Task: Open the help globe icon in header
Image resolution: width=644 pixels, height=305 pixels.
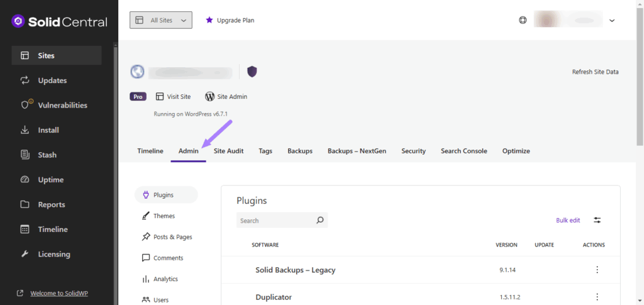Action: pos(522,20)
